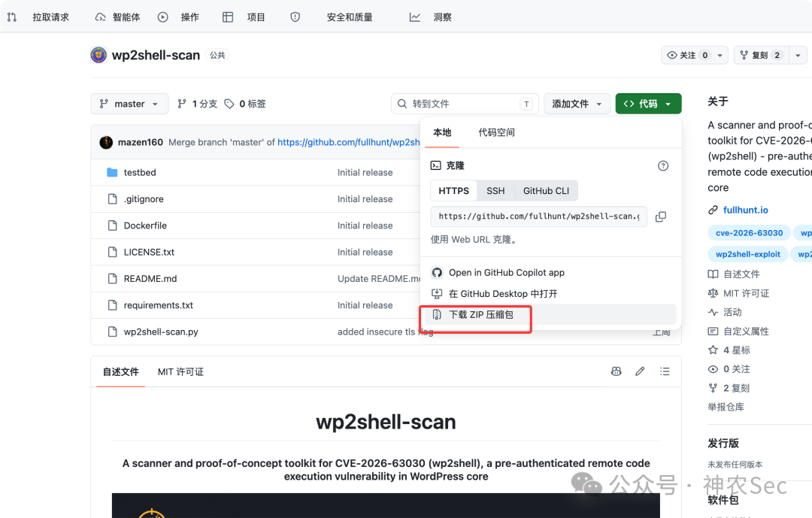
Task: Open the .gitignore file
Action: click(x=144, y=199)
